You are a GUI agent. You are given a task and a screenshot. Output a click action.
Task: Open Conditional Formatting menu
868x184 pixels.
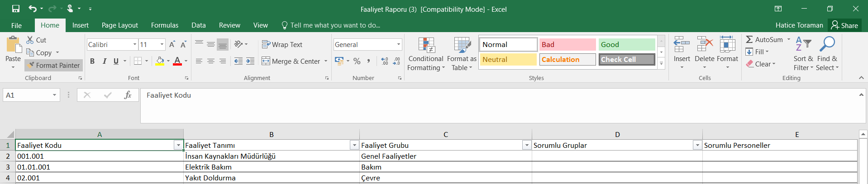coord(425,54)
